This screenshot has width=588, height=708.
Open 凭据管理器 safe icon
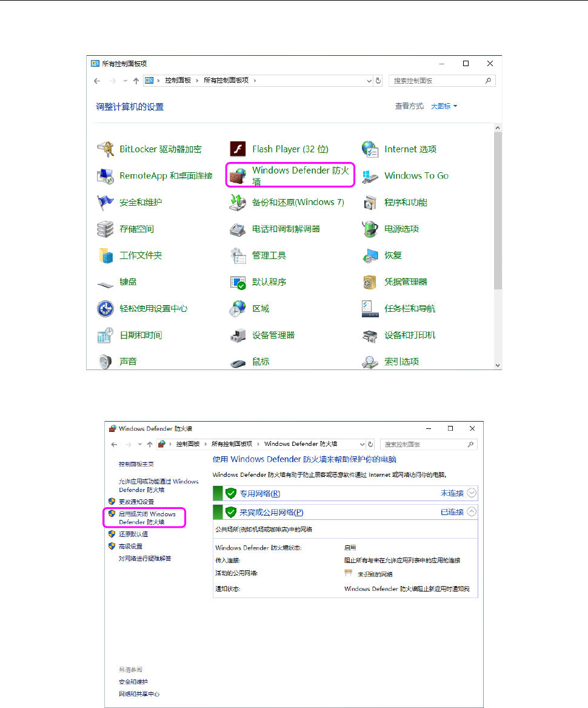click(370, 282)
